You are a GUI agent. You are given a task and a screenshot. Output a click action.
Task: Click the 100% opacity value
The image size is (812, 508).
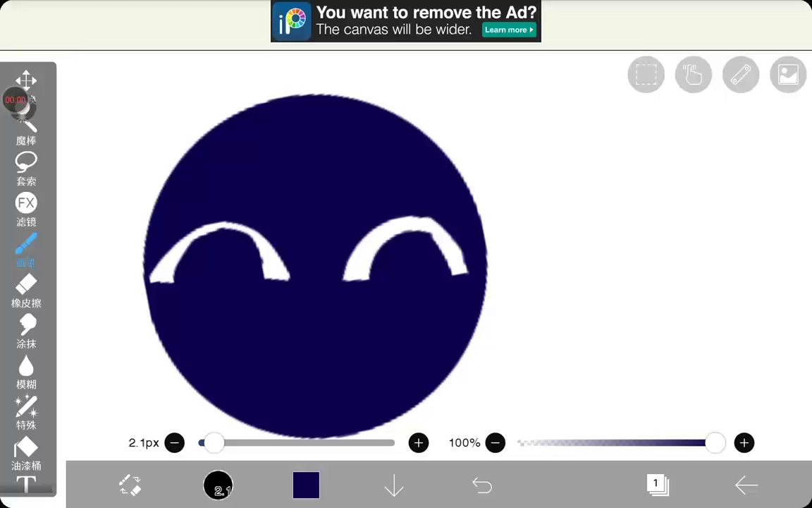pyautogui.click(x=465, y=442)
